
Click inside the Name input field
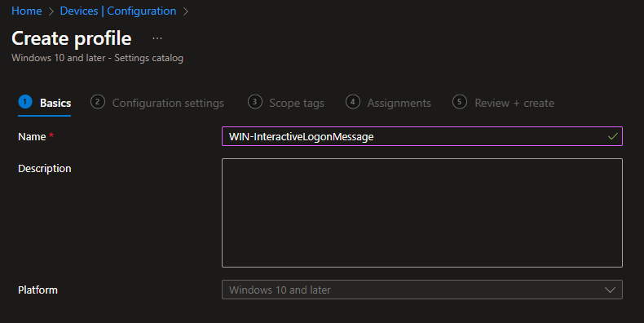click(421, 136)
